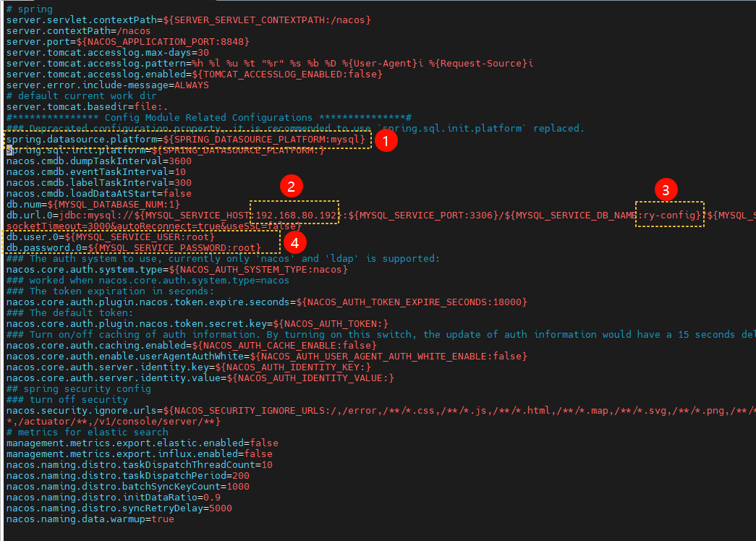This screenshot has height=541, width=756.
Task: Click the nacos.naming.data.warmup=true line
Action: (90, 519)
